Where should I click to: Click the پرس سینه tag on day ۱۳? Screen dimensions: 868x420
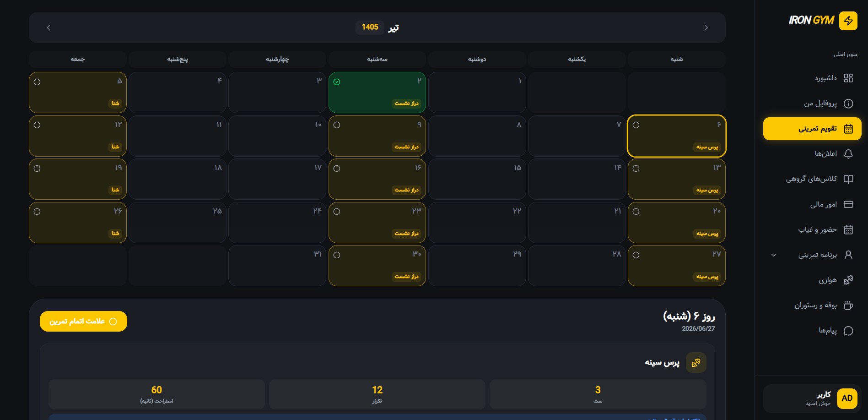[x=707, y=190]
